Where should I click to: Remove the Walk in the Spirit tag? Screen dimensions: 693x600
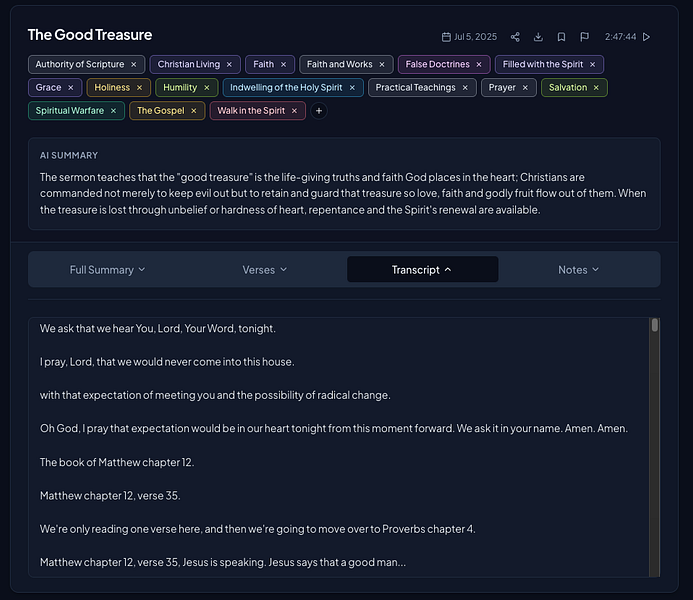pos(294,111)
